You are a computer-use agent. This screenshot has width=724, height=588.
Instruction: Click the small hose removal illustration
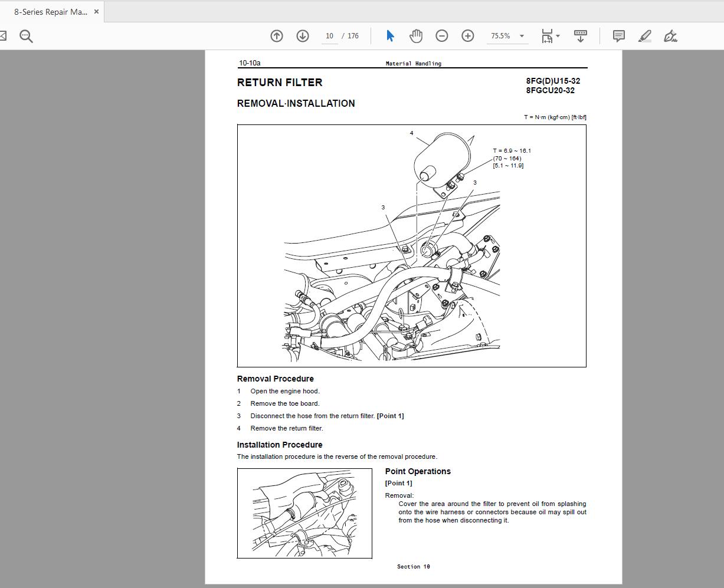coord(304,513)
